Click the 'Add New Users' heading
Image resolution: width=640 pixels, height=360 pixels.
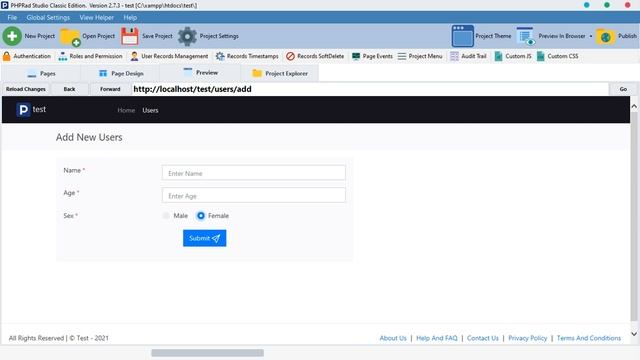click(x=89, y=137)
